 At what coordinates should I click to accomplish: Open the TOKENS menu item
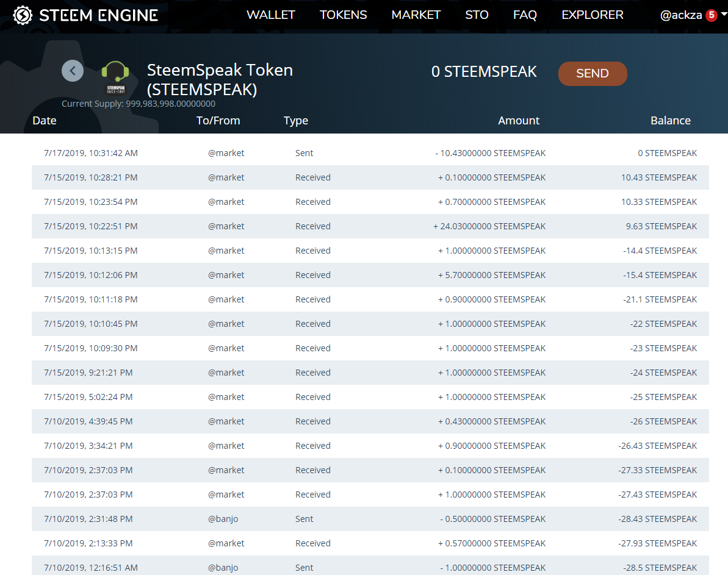coord(343,15)
